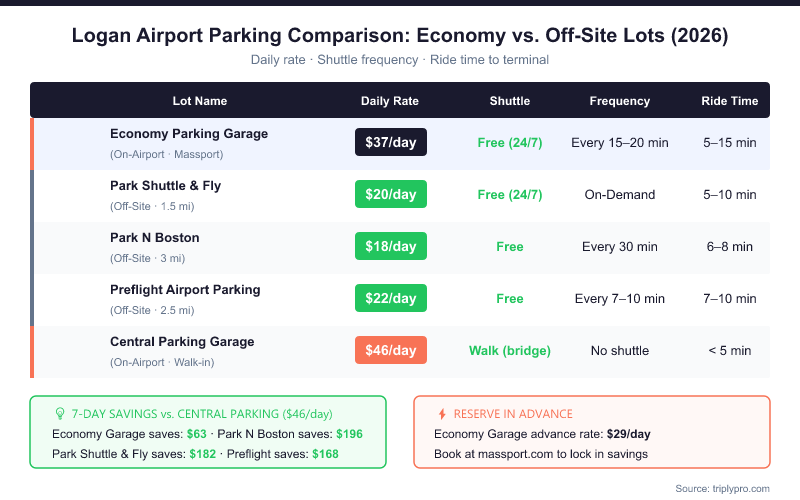Click the Daily Rate column header
The height and width of the screenshot is (500, 800).
point(390,101)
